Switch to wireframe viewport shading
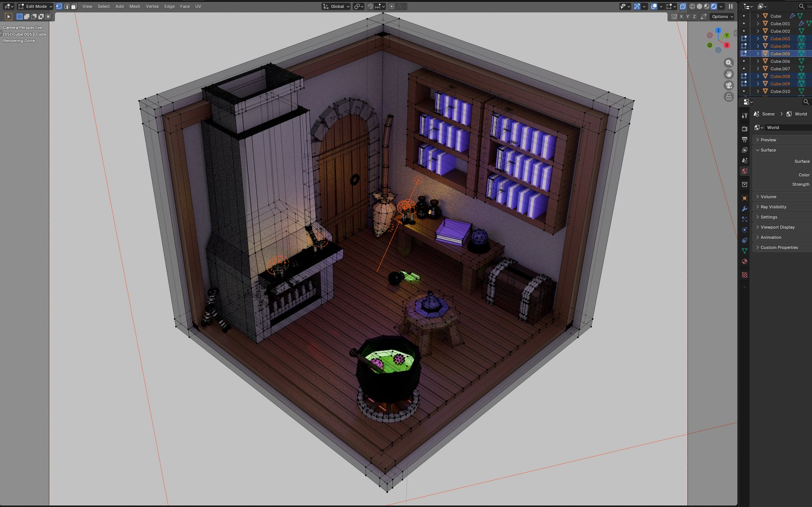Image resolution: width=812 pixels, height=507 pixels. pos(692,7)
